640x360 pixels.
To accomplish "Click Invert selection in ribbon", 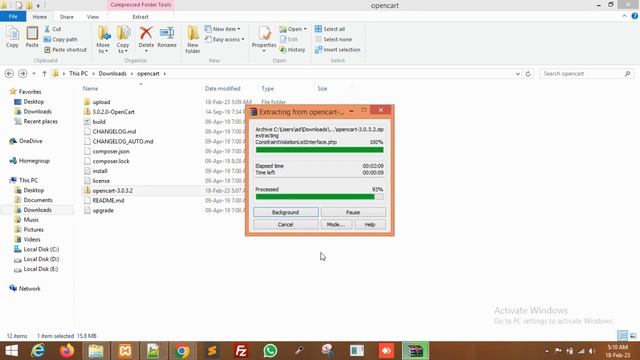I will point(338,49).
